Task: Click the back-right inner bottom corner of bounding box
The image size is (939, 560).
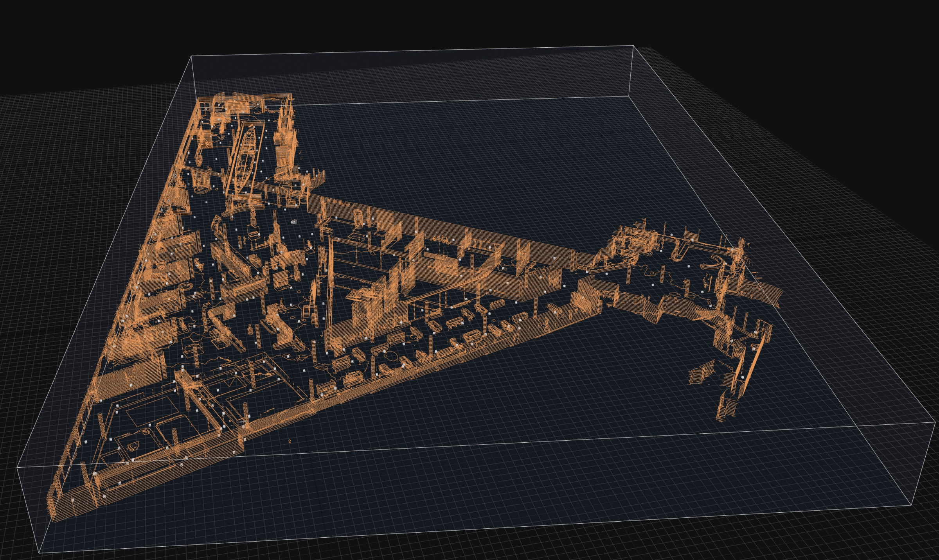Action: pyautogui.click(x=628, y=96)
